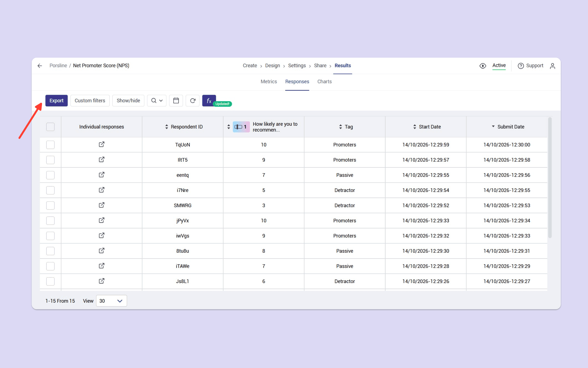Select the checkbox for row SMWRG
This screenshot has height=368, width=588.
point(50,205)
